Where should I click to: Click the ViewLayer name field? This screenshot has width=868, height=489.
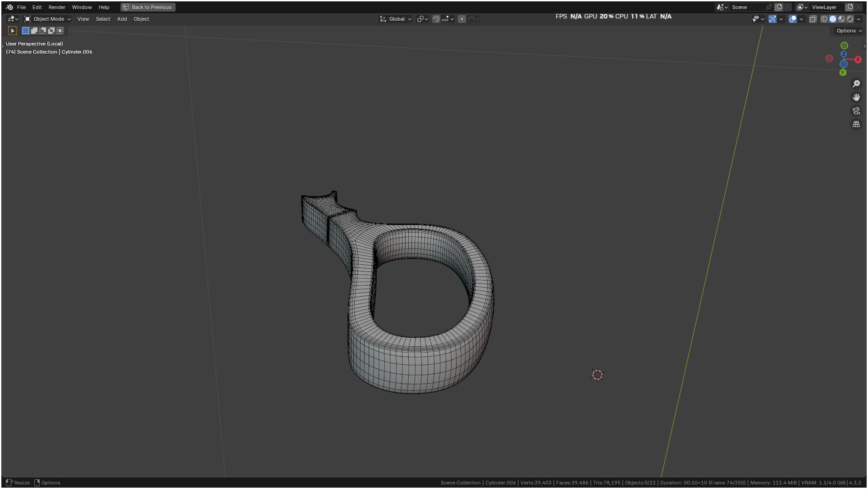(827, 7)
